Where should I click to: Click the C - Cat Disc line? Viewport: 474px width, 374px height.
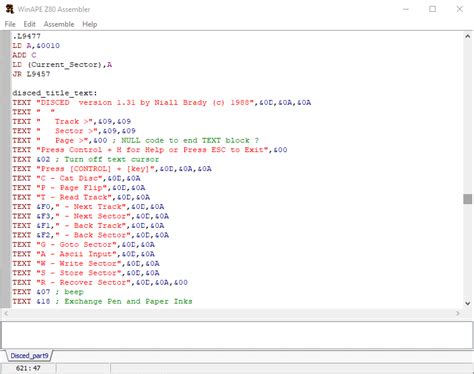click(x=76, y=178)
